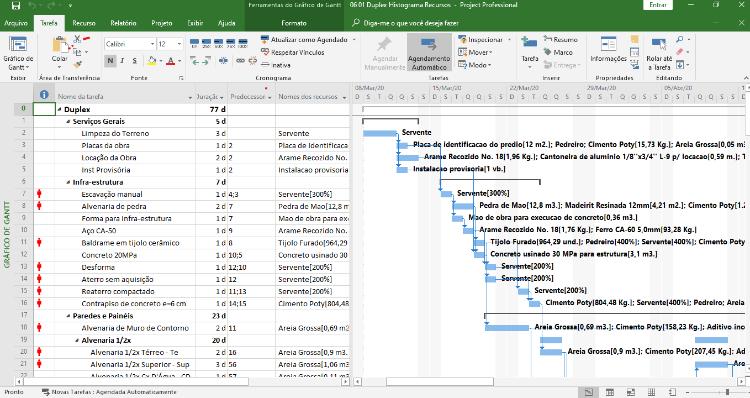Open the Formato tab
The image size is (750, 398).
(294, 23)
